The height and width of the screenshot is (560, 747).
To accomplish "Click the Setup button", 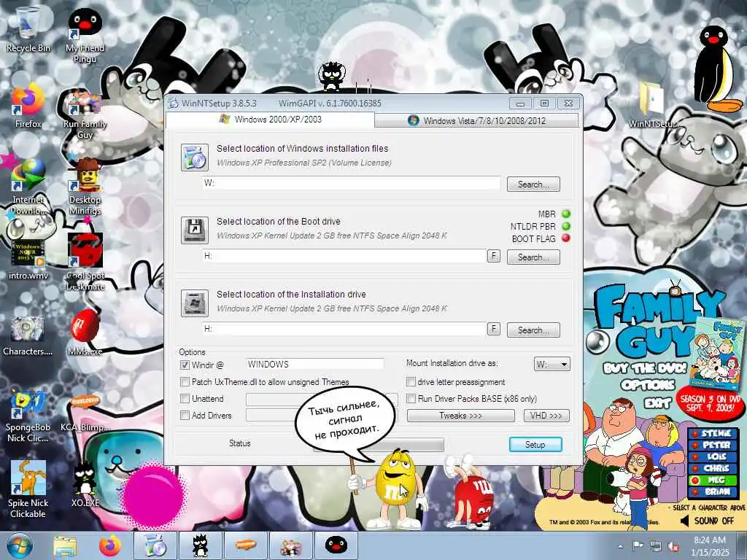I will pos(535,444).
